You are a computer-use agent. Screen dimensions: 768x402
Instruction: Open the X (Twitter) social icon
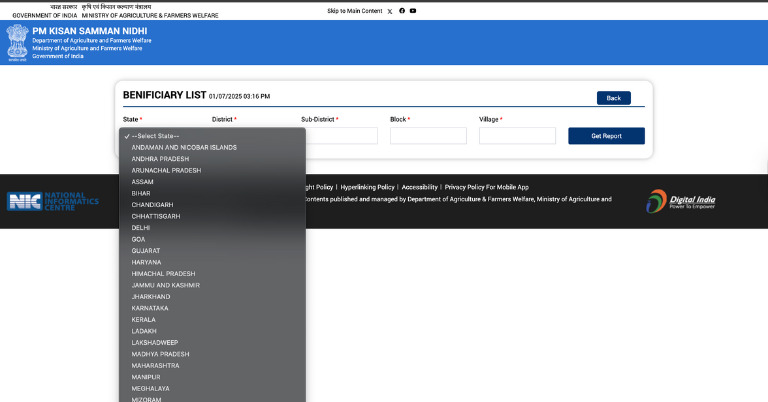(x=390, y=11)
